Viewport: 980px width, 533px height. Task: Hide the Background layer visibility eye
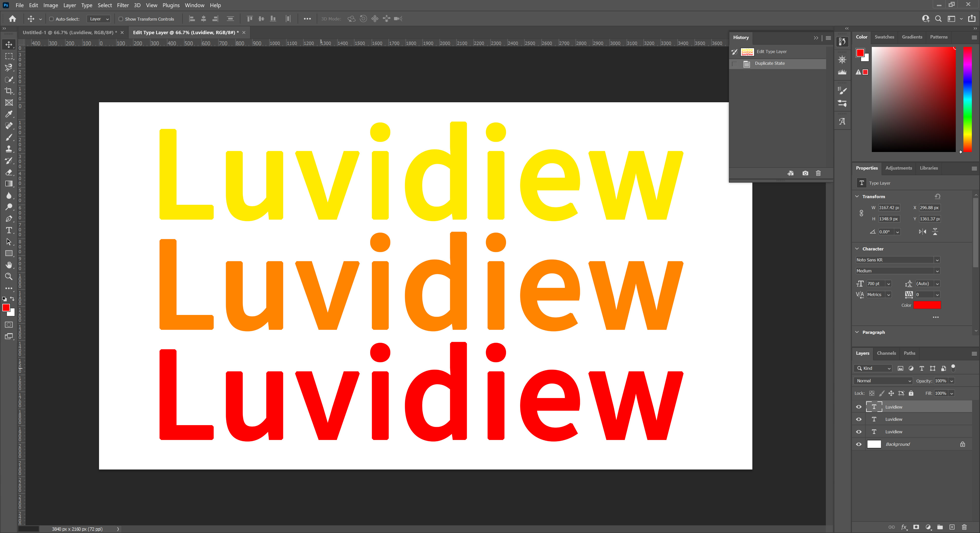[x=859, y=444]
